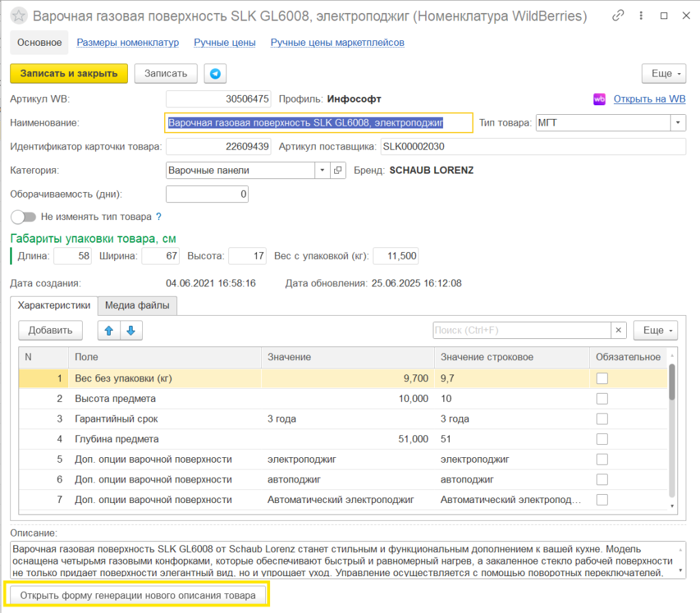The width and height of the screenshot is (700, 613).
Task: Click the Telegram send icon button
Action: coord(216,74)
